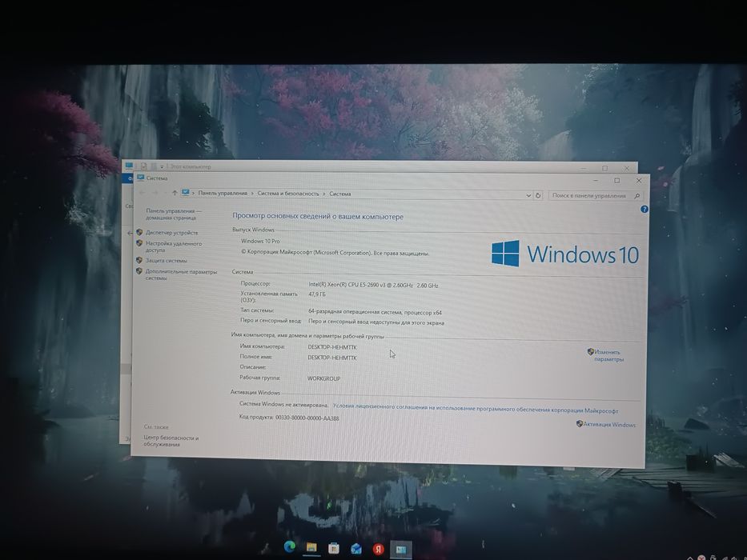Click the product code 00330-80000-00000-AA388
The image size is (747, 560).
[x=307, y=418]
